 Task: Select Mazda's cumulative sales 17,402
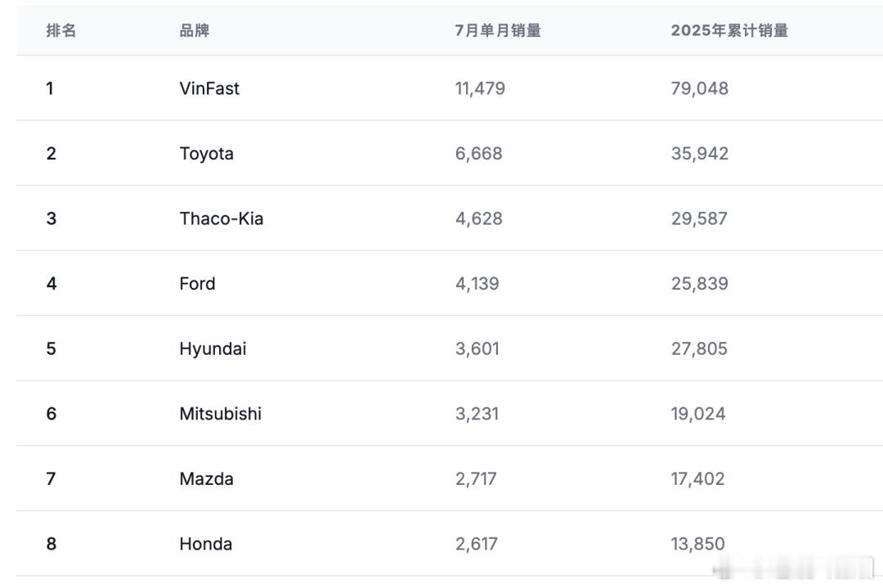click(x=697, y=478)
